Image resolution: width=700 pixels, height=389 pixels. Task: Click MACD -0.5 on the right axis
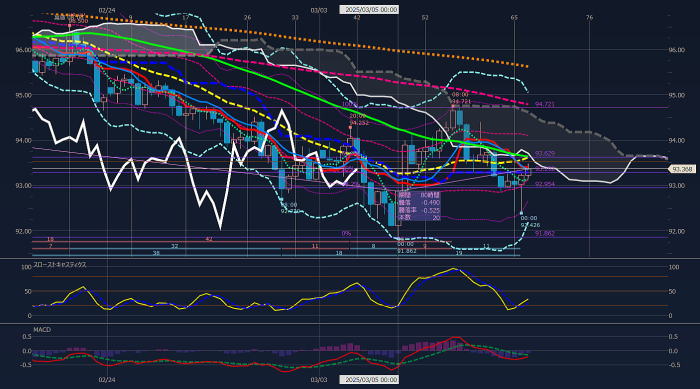(674, 365)
